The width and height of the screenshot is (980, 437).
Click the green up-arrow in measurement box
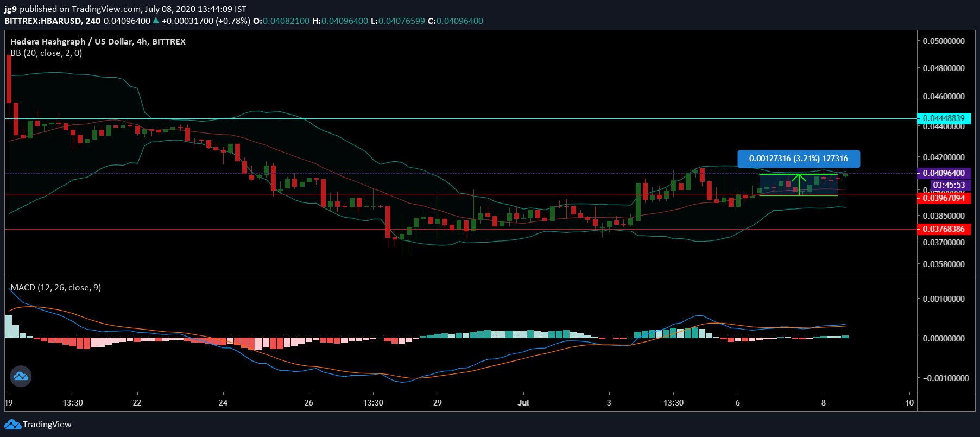click(x=799, y=185)
